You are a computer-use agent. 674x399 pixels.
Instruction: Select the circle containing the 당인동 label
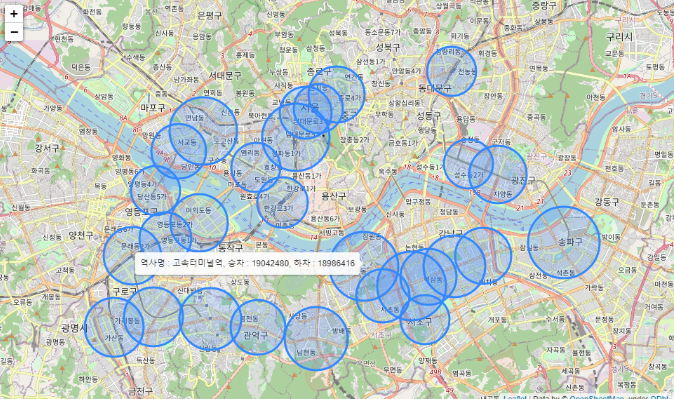click(x=179, y=151)
